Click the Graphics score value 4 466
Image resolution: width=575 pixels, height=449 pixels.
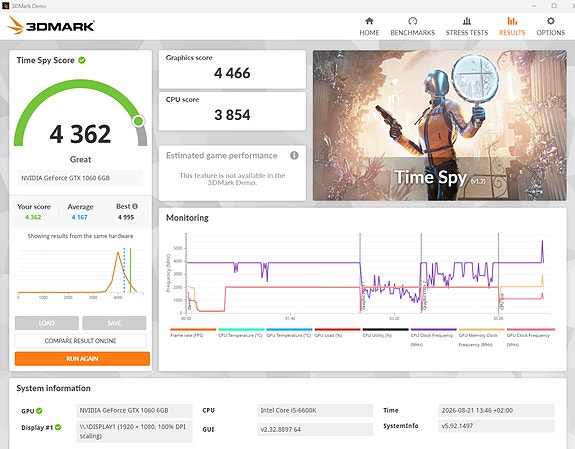coord(232,73)
